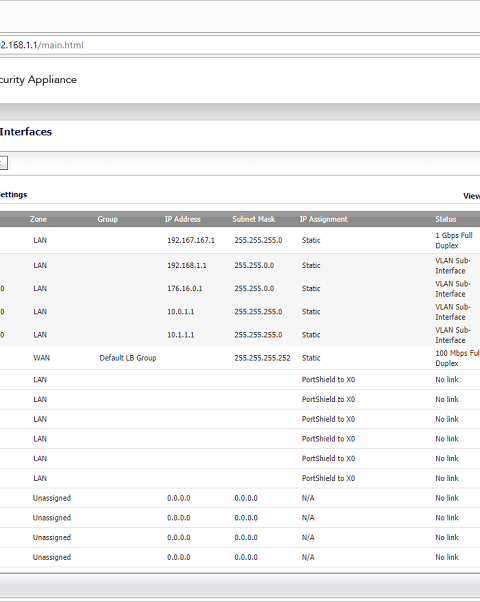Select the row with IP 192.167.167.1
The image size is (480, 602).
pyautogui.click(x=240, y=240)
